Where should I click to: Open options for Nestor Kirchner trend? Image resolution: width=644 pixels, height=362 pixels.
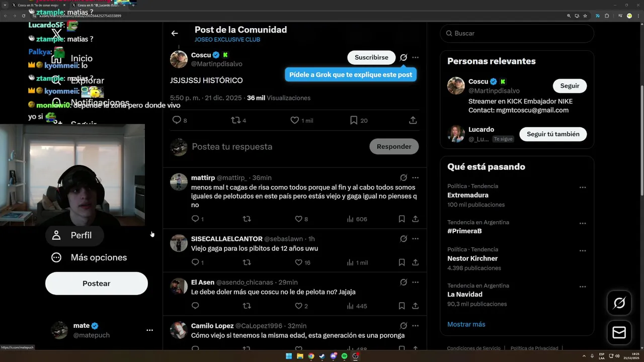(582, 251)
